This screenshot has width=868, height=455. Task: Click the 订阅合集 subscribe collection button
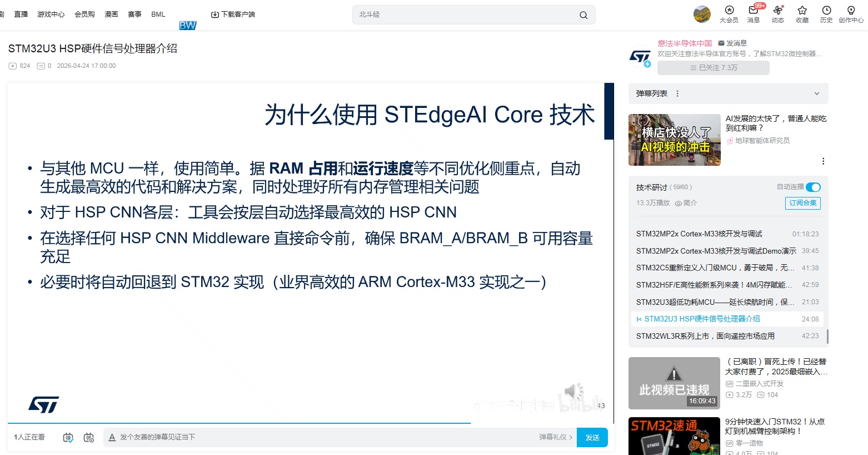pyautogui.click(x=803, y=203)
